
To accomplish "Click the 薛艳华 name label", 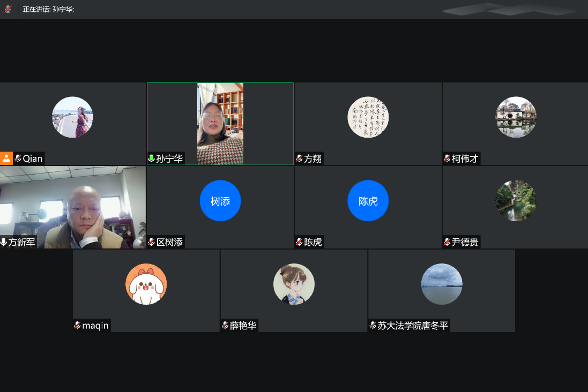I will click(x=243, y=326).
